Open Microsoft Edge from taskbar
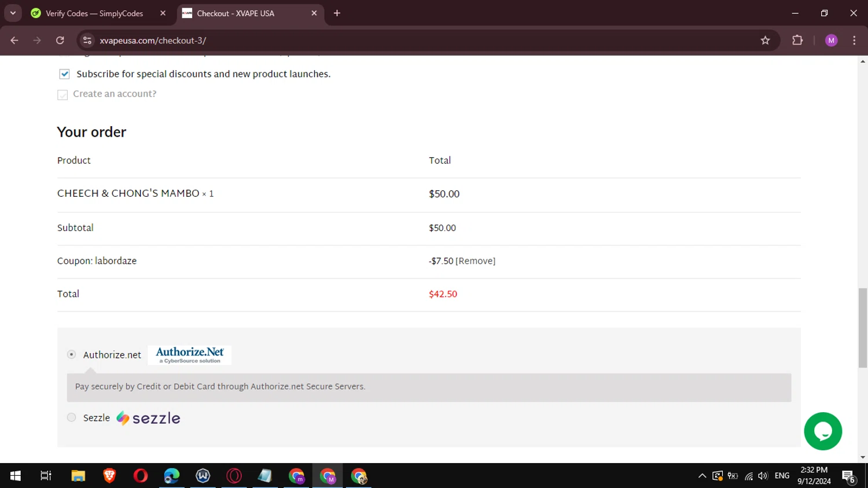This screenshot has width=868, height=488. pos(172,476)
